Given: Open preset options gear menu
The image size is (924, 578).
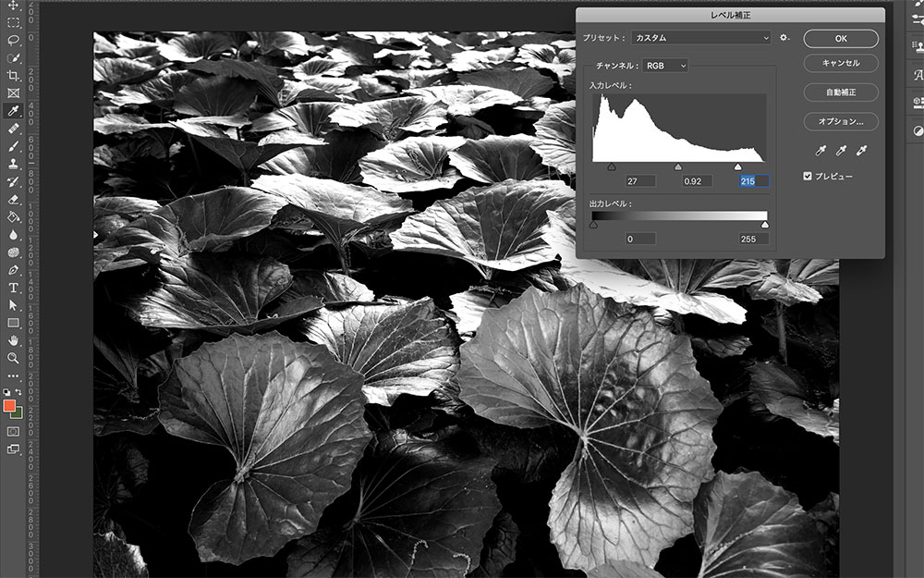Looking at the screenshot, I should [x=784, y=38].
